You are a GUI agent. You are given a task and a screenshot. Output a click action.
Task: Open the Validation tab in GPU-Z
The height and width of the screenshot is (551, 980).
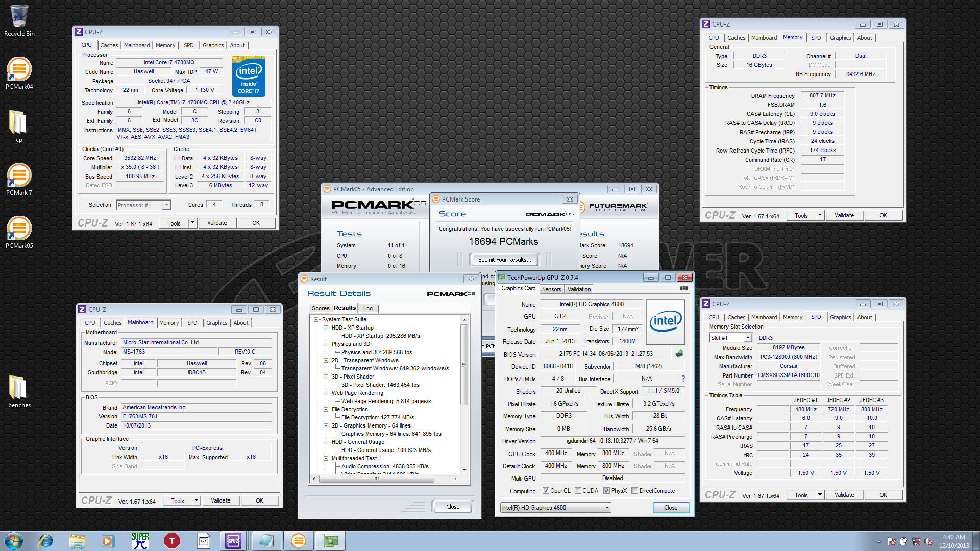(x=579, y=289)
